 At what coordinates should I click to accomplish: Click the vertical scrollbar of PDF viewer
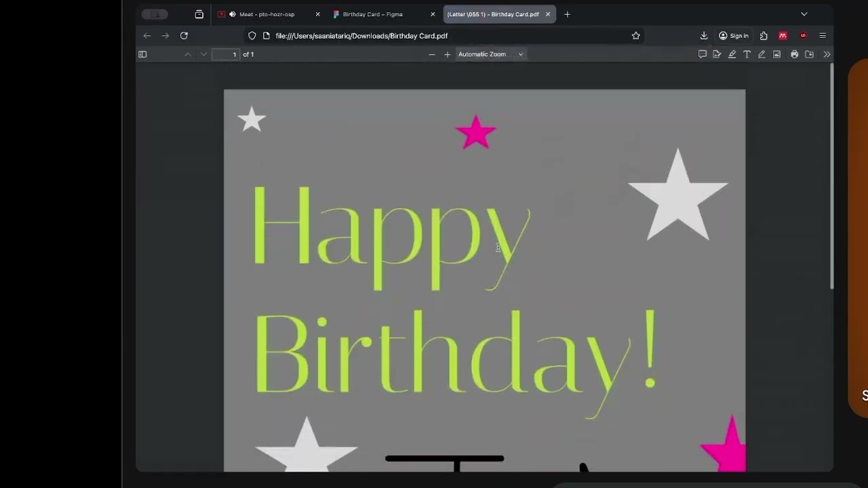pos(831,178)
